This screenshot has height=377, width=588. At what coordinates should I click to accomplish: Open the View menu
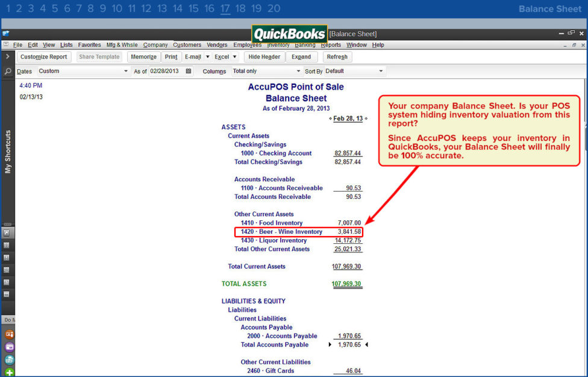coord(49,45)
